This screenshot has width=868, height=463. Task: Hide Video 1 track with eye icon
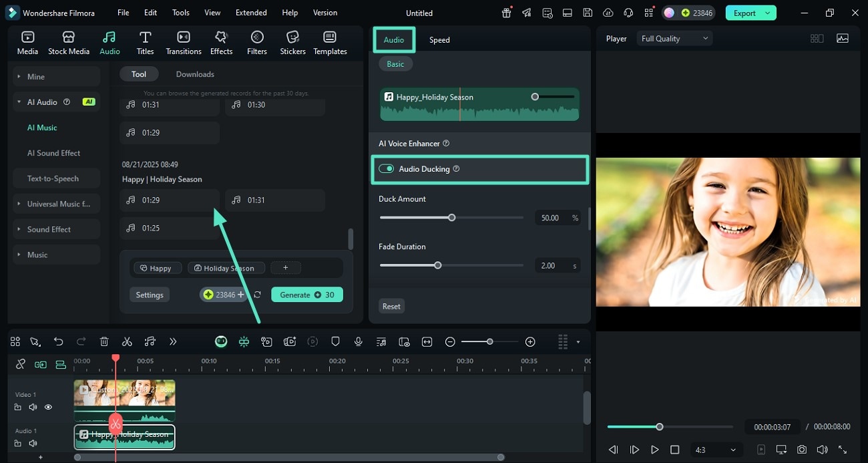click(x=48, y=407)
